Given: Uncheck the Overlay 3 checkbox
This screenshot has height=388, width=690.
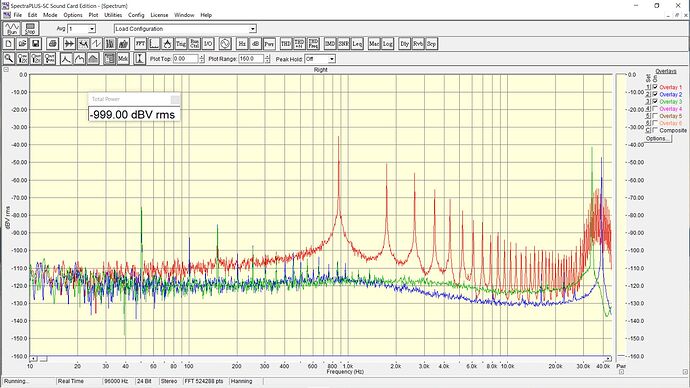Looking at the screenshot, I should point(655,101).
